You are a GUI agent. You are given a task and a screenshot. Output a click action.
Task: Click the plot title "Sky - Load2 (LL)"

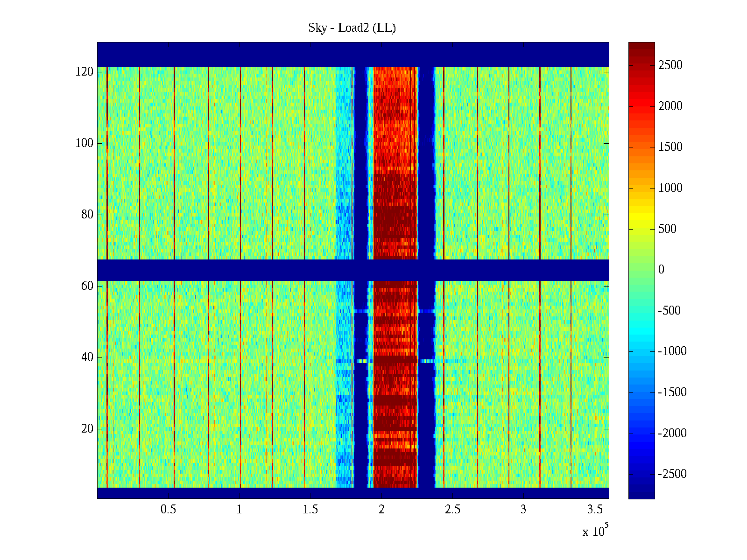coord(352,28)
